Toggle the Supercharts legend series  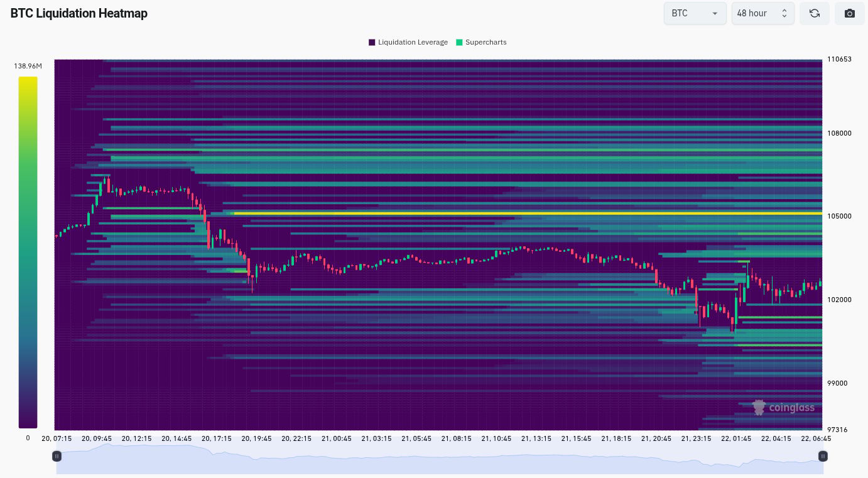click(481, 42)
